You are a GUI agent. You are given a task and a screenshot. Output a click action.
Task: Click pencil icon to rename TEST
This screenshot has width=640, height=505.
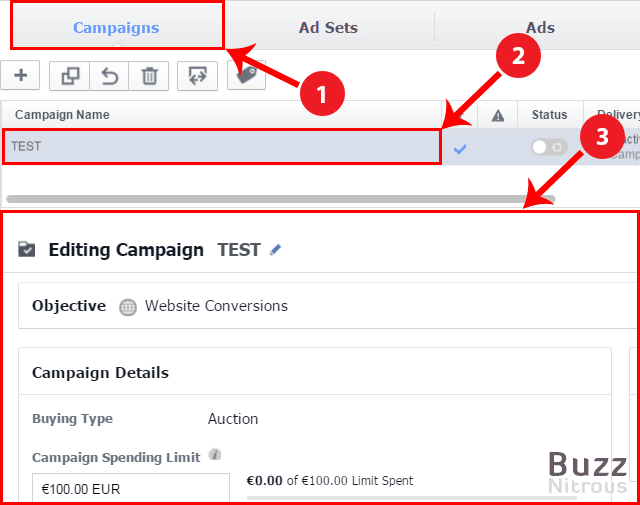[x=276, y=250]
